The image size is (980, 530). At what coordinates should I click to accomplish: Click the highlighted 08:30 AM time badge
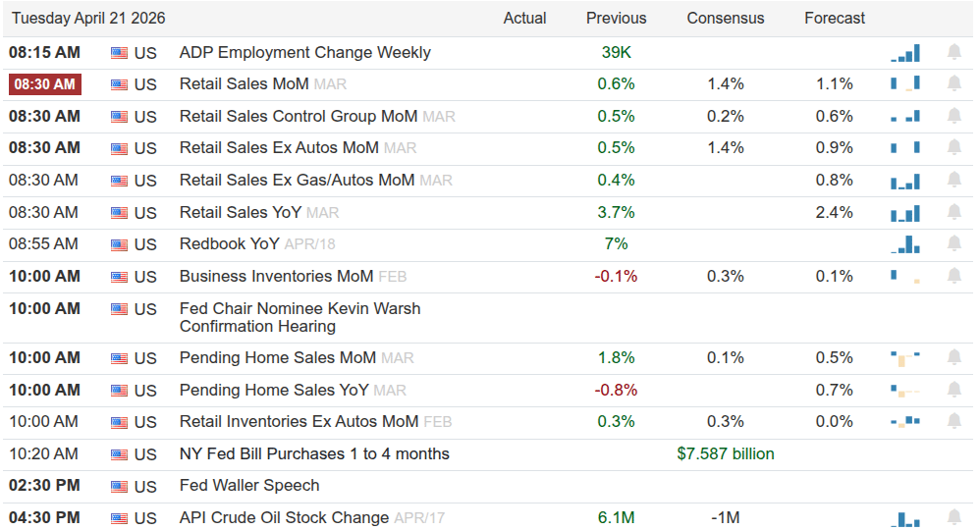45,84
